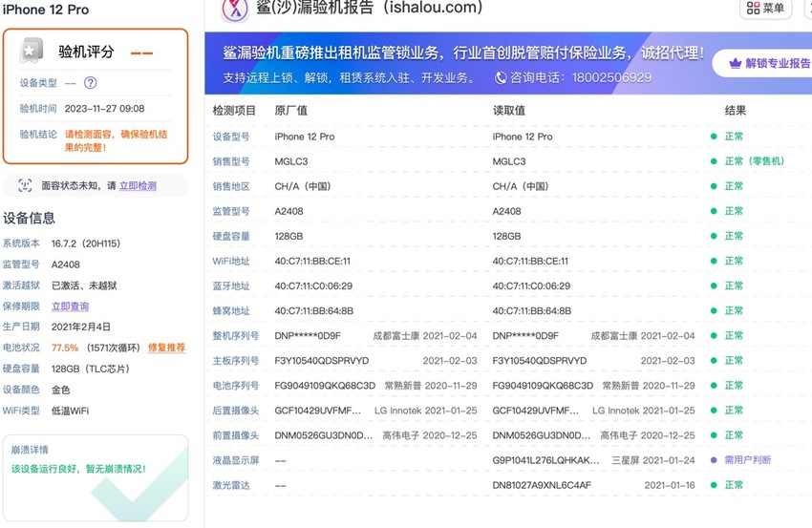This screenshot has width=812, height=528.
Task: Click the crown icon on unlock button
Action: (735, 64)
